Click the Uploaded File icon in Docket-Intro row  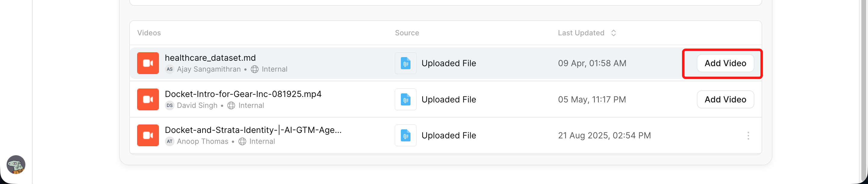(405, 99)
